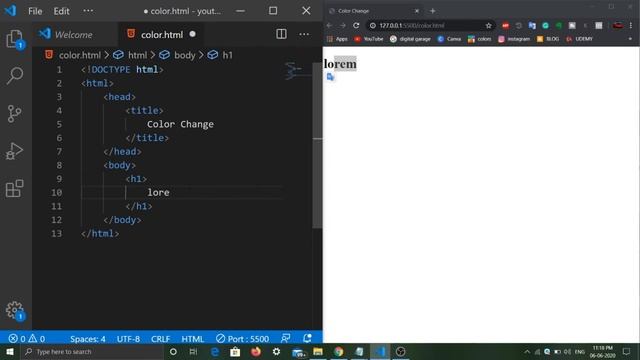Open the Instagram bookmark
Viewport: 640px width, 360px height.
point(514,39)
